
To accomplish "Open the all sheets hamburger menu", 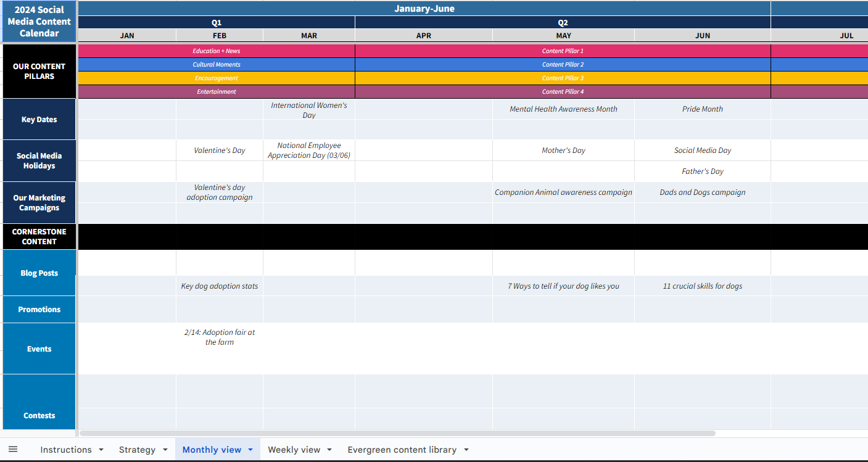I will (x=13, y=449).
